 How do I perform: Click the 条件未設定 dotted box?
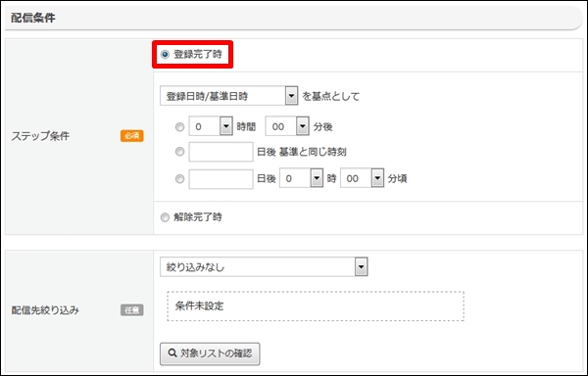316,305
